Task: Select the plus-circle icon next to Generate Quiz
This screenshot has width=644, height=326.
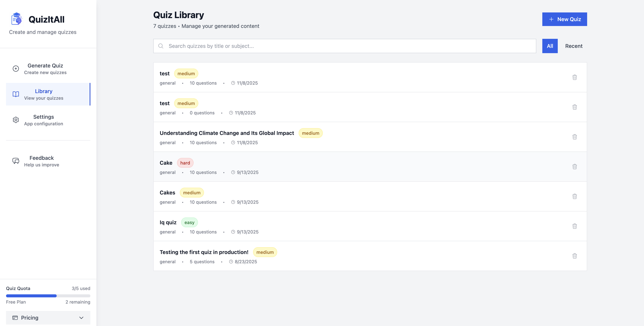Action: click(15, 69)
